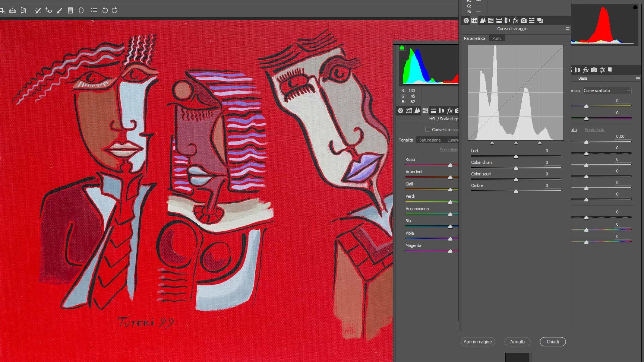Image resolution: width=644 pixels, height=362 pixels.
Task: Click Presets sliders icon in Base panel
Action: tap(602, 70)
